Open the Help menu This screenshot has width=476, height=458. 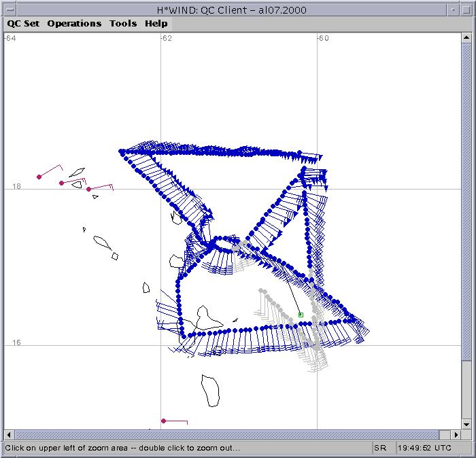point(156,23)
